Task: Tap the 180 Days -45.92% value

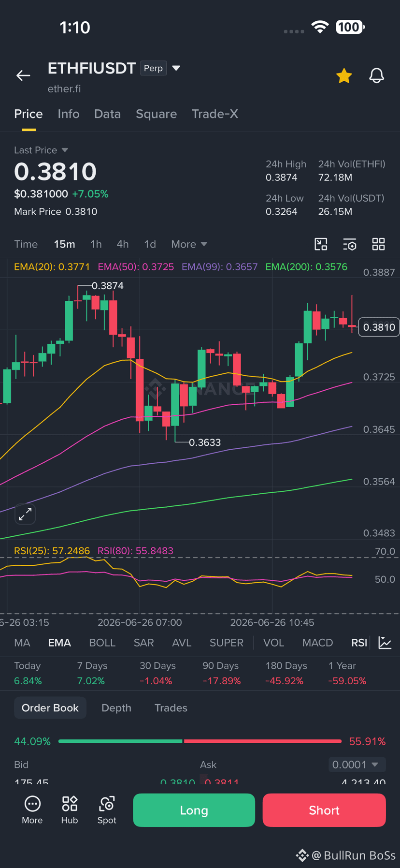Action: click(285, 681)
